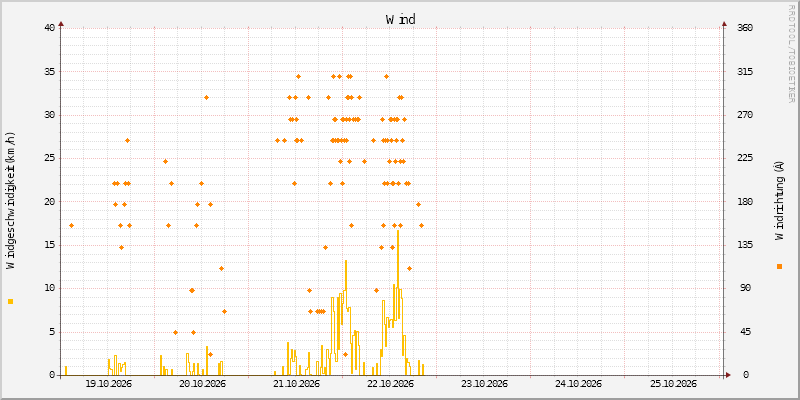Click the 19.10.2026 date label

coord(108,384)
